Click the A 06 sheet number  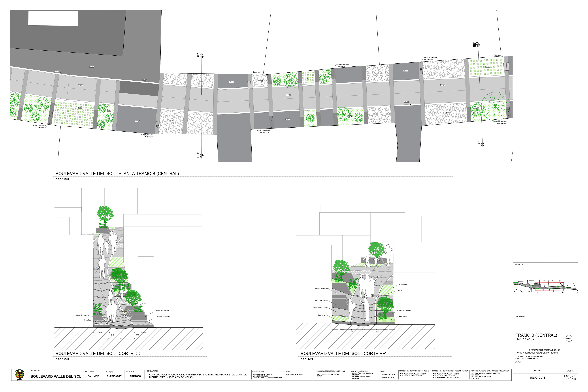(566, 376)
